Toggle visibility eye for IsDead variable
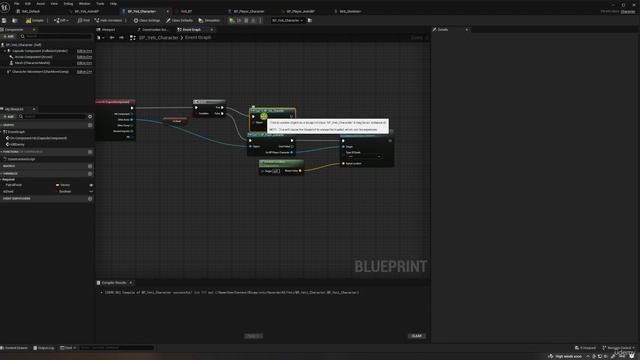This screenshot has height=360, width=640. [x=91, y=191]
